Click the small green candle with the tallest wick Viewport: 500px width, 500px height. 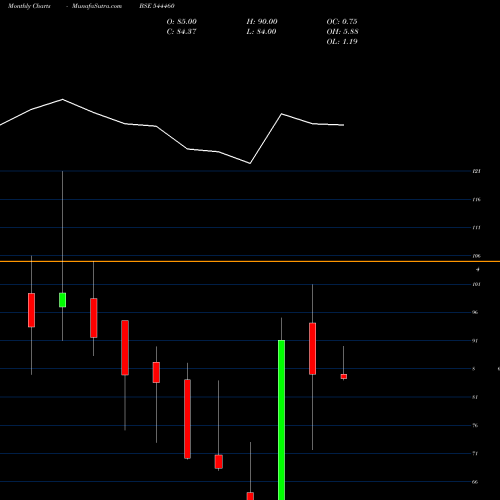click(62, 300)
